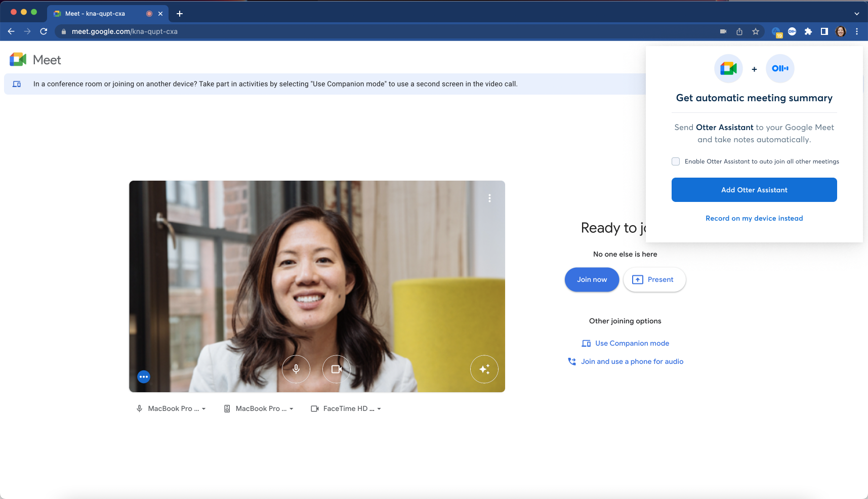The image size is (868, 499).
Task: Click the Join now button
Action: pyautogui.click(x=592, y=279)
